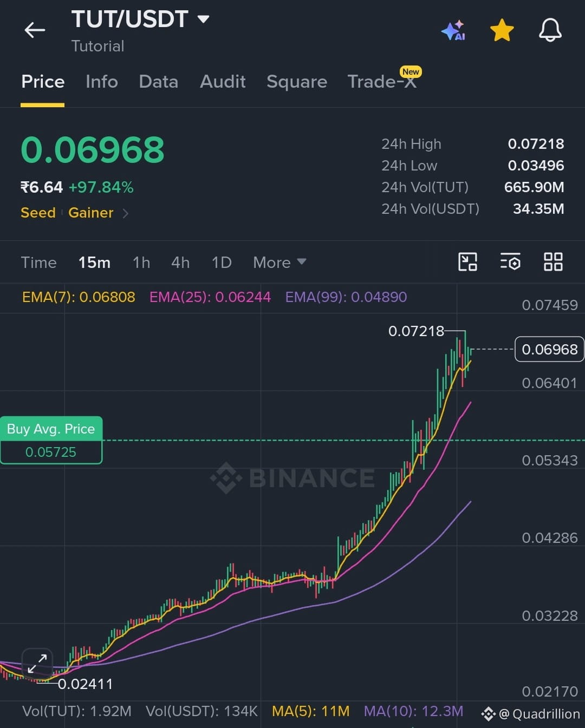The image size is (585, 728).
Task: Tap 24h Vol(USDT) value 34.35M
Action: (x=538, y=209)
